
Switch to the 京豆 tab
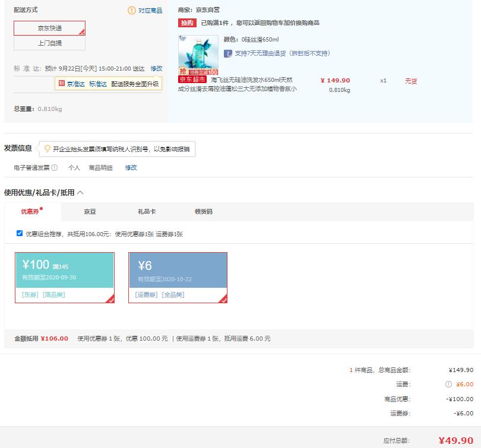pyautogui.click(x=90, y=212)
